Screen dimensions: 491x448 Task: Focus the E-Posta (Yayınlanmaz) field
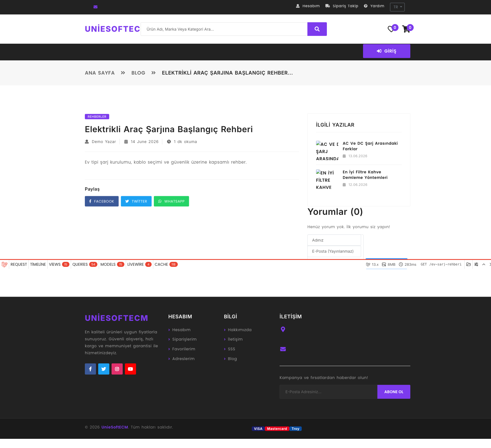[334, 251]
